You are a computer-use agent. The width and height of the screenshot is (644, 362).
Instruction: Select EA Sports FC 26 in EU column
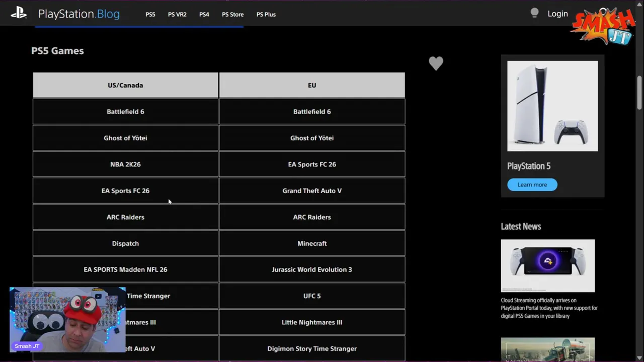312,164
